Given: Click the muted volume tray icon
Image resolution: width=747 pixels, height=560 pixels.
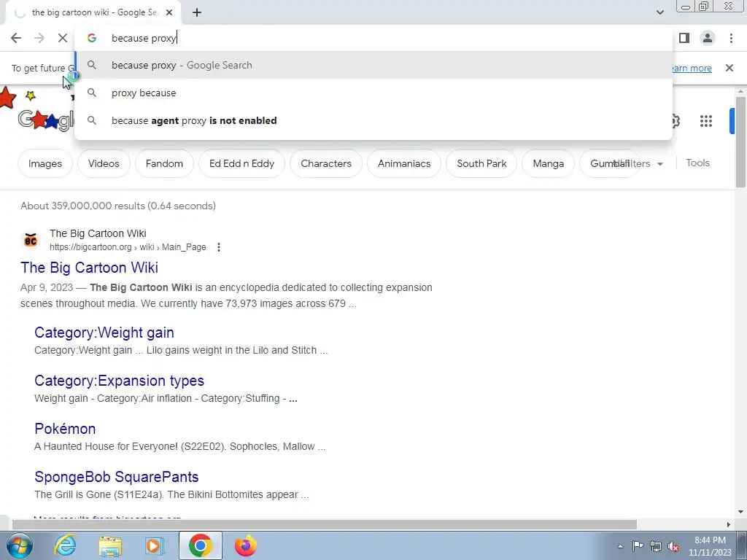Looking at the screenshot, I should 673,546.
